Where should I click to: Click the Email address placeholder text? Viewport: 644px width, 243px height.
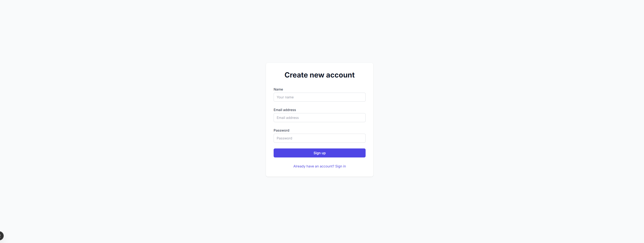[x=287, y=118]
